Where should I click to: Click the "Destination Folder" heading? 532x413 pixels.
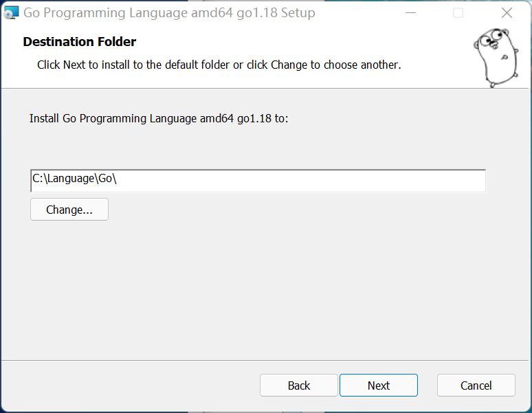pos(80,42)
